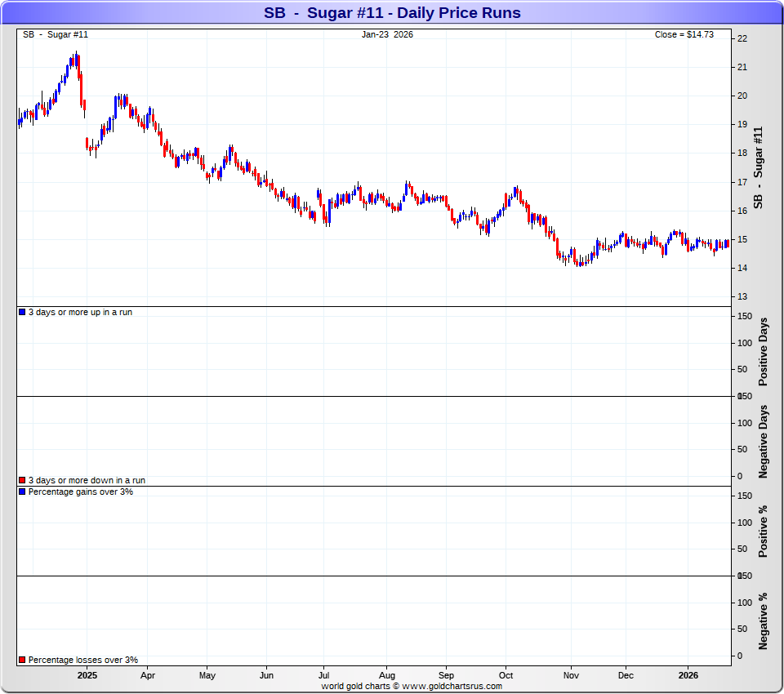
Task: Click the red swatch for 3 days down run
Action: (22, 481)
